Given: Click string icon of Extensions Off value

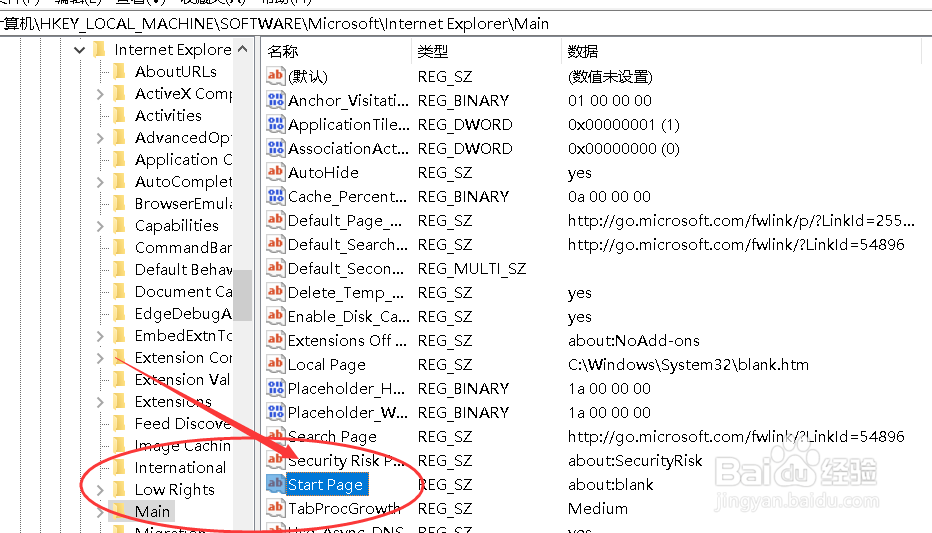Looking at the screenshot, I should point(275,340).
